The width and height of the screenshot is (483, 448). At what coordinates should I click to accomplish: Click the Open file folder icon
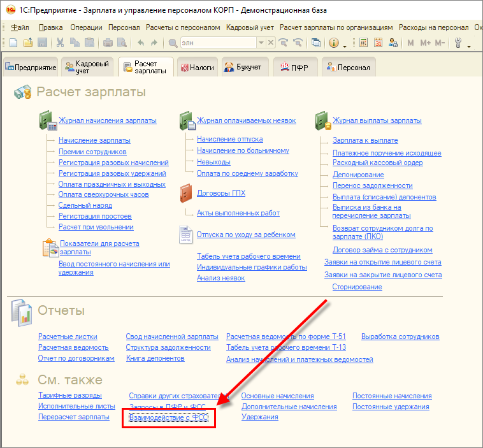pos(28,43)
